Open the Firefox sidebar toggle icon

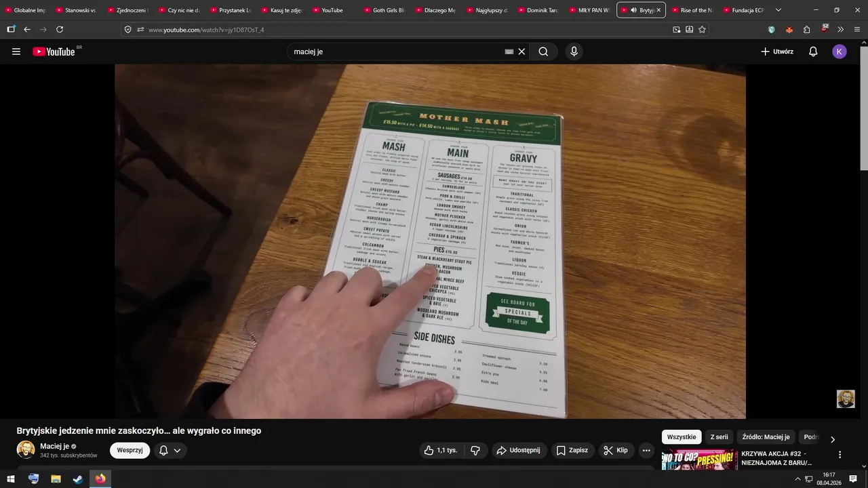click(x=11, y=29)
